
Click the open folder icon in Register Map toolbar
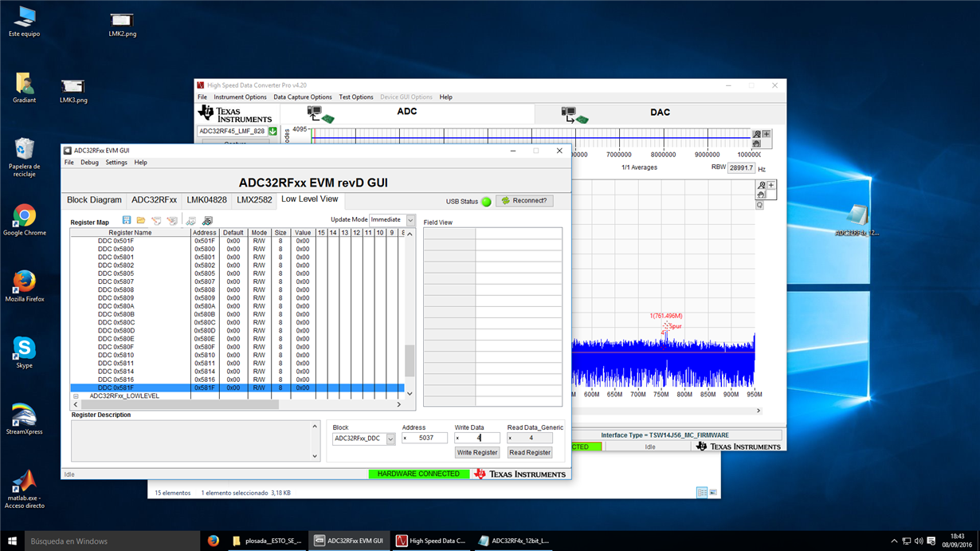[141, 220]
